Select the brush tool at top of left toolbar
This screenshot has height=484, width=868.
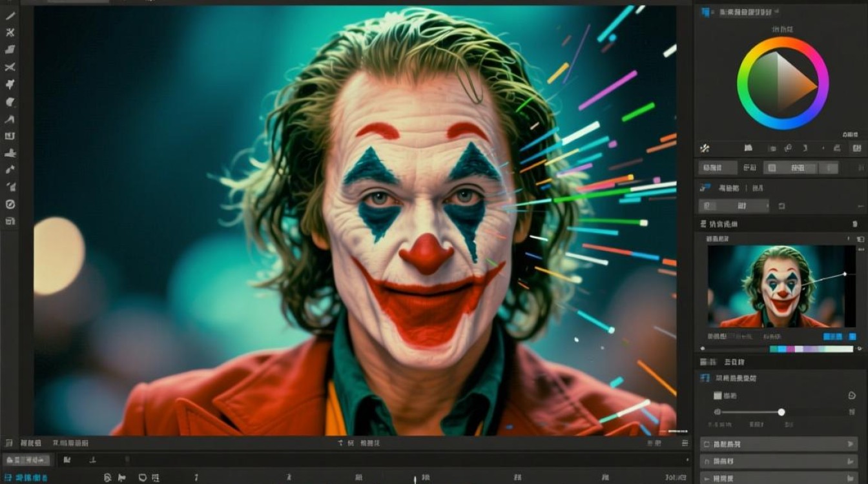pos(10,16)
